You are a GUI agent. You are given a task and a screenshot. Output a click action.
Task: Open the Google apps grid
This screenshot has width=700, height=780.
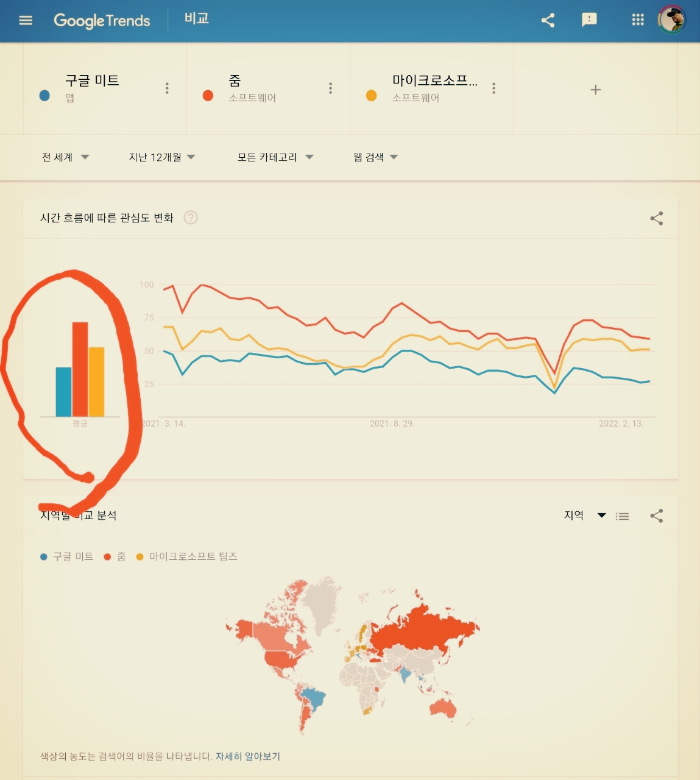[x=638, y=20]
